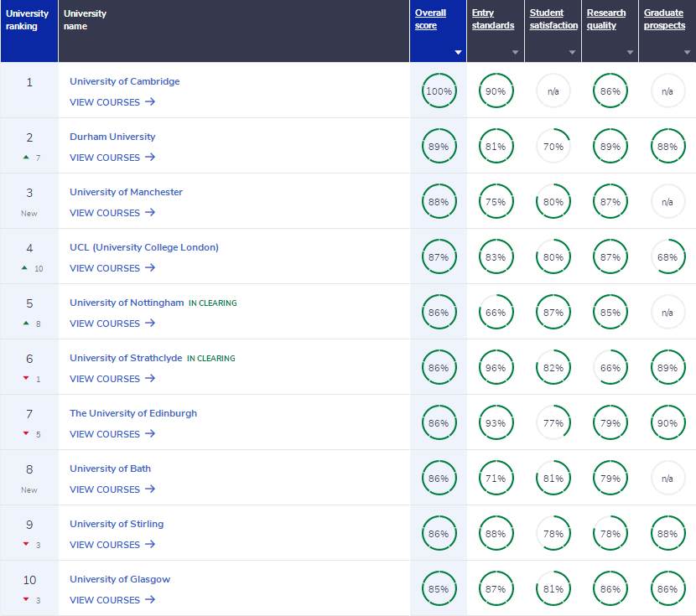The width and height of the screenshot is (696, 616).
Task: Click Strathclyde IN CLEARING label
Action: click(x=210, y=359)
